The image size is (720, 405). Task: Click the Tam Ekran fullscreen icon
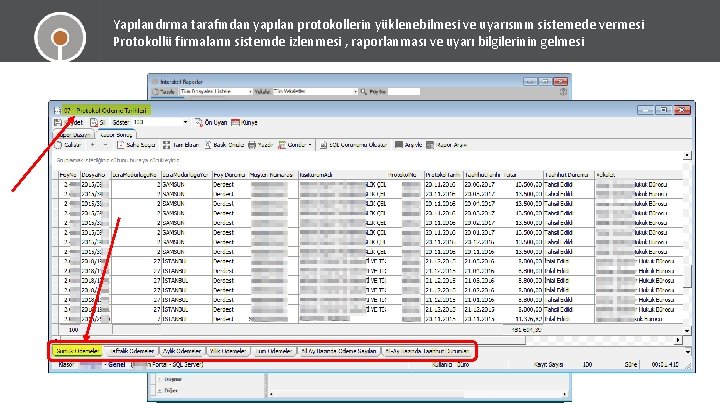click(166, 145)
